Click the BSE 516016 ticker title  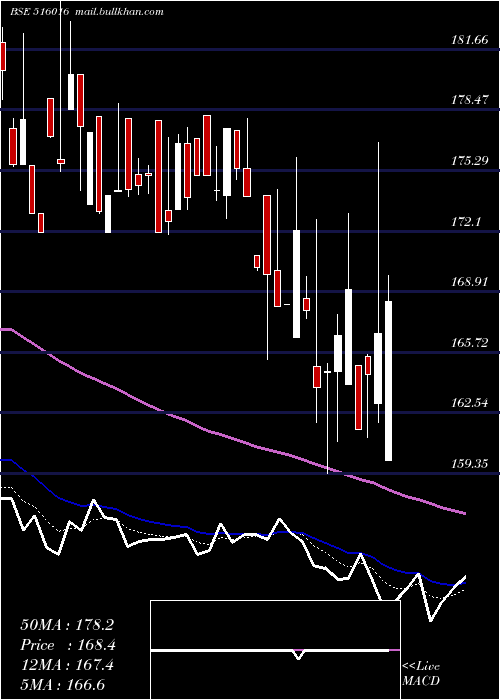click(39, 12)
